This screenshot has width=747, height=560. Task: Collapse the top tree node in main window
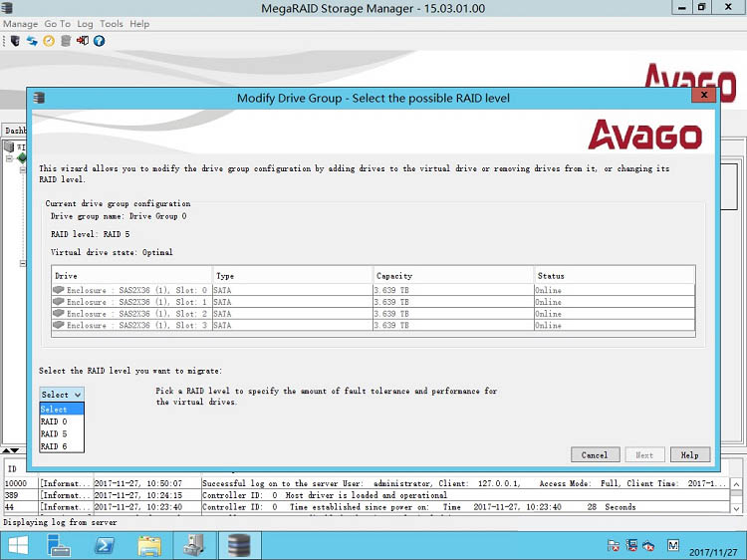point(9,158)
